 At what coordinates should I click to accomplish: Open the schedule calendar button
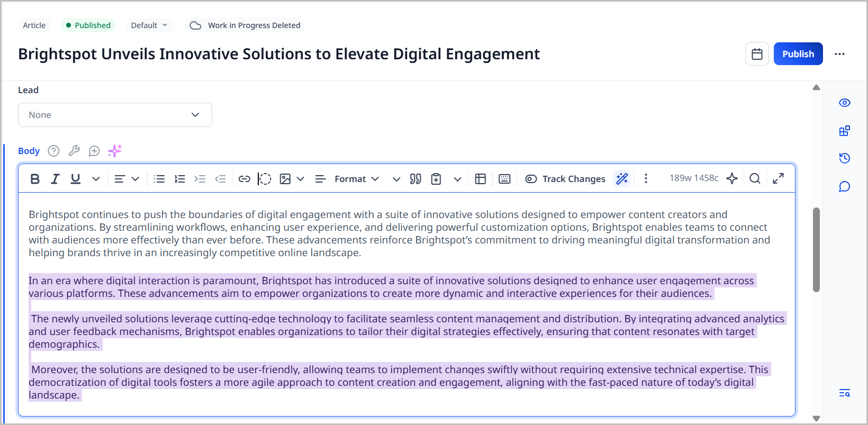pyautogui.click(x=757, y=54)
